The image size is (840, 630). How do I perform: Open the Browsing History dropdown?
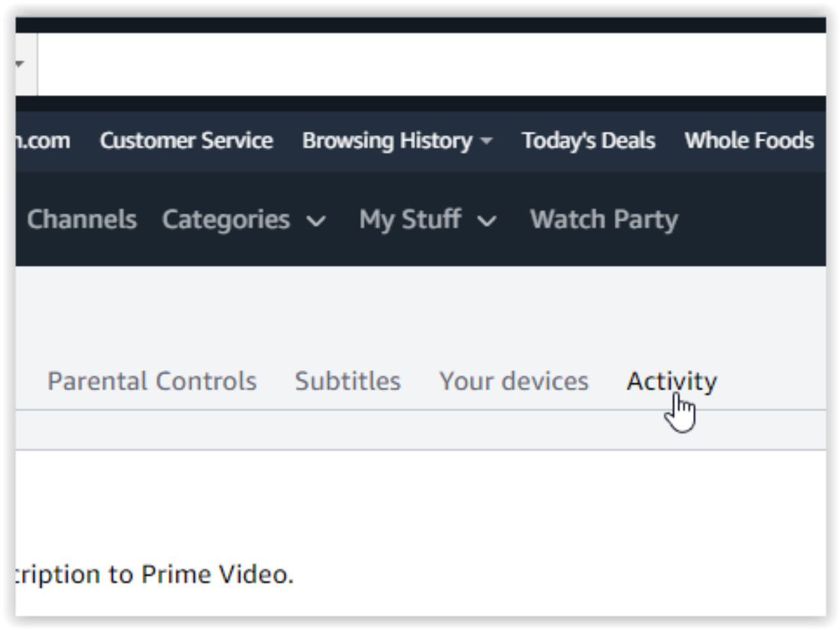pos(387,140)
